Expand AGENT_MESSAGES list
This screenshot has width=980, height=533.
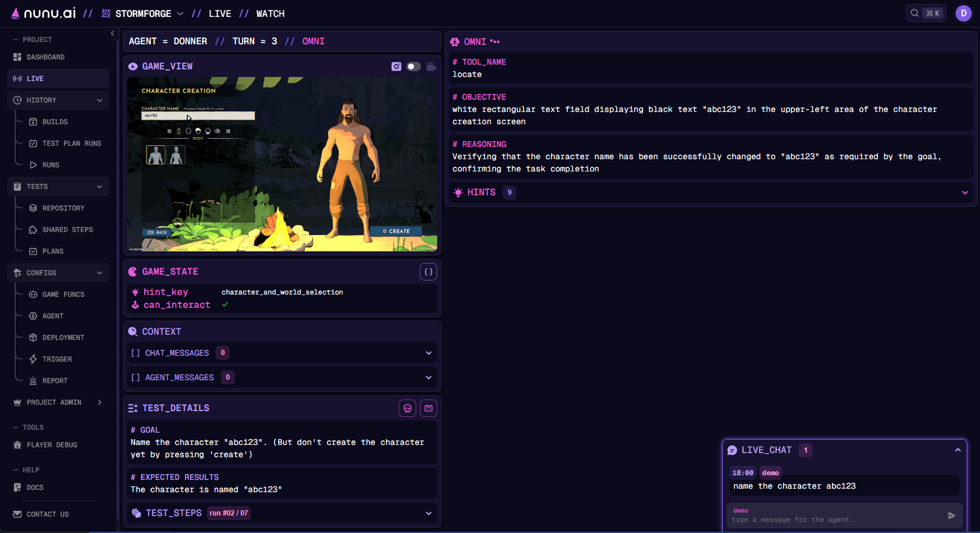[428, 377]
